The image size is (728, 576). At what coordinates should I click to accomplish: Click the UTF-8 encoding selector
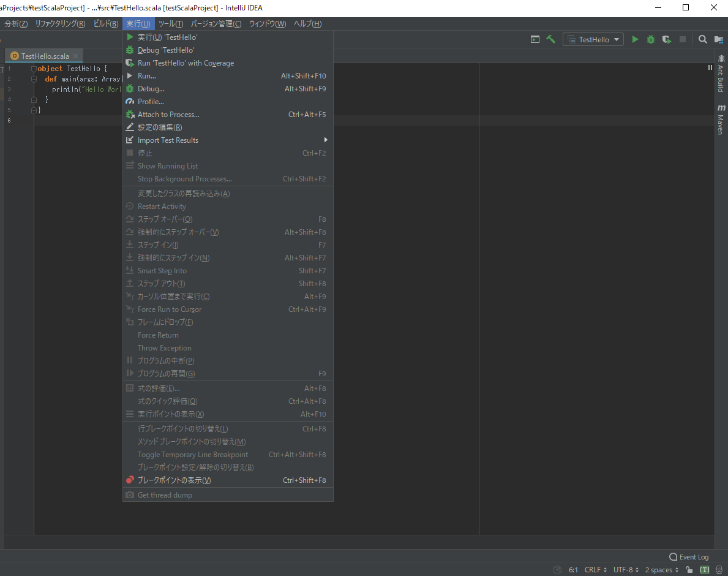coord(626,570)
